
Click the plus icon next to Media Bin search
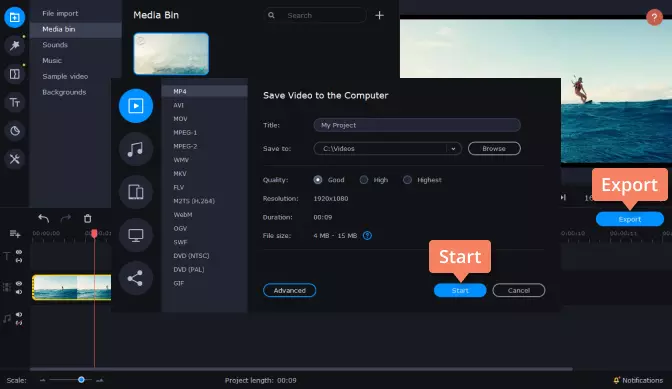[x=379, y=15]
